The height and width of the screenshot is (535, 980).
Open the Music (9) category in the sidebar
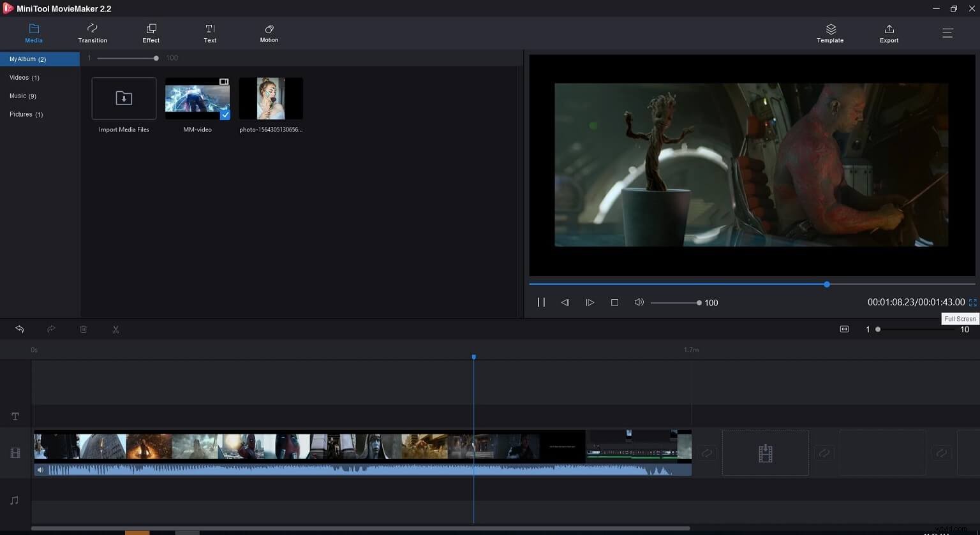pos(23,96)
